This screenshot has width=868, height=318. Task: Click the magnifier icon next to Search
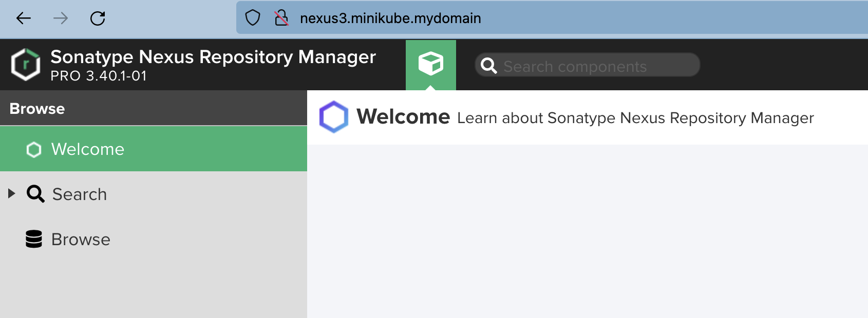coord(35,194)
